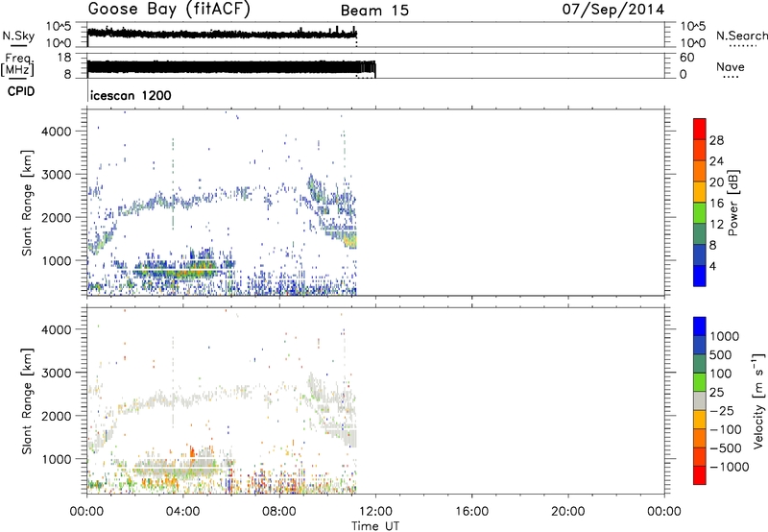The image size is (768, 532).
Task: Click the 'CPID' label
Action: (21, 91)
